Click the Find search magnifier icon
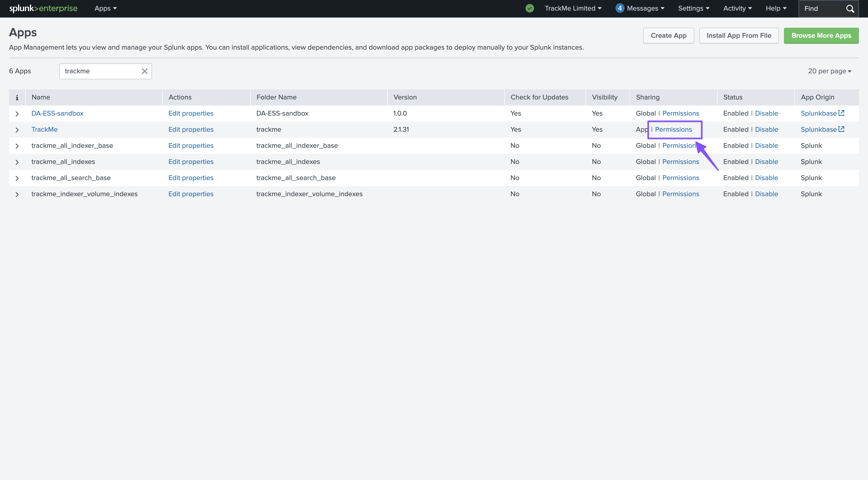 click(850, 9)
